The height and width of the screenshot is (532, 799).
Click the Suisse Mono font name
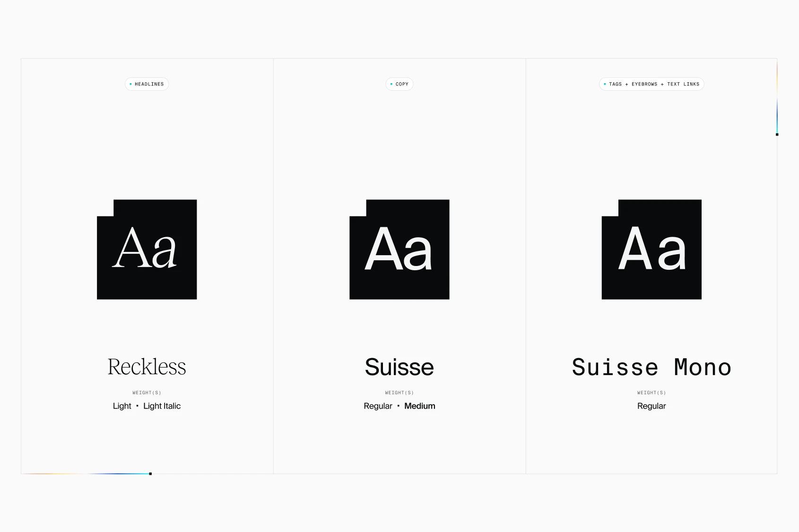[651, 367]
